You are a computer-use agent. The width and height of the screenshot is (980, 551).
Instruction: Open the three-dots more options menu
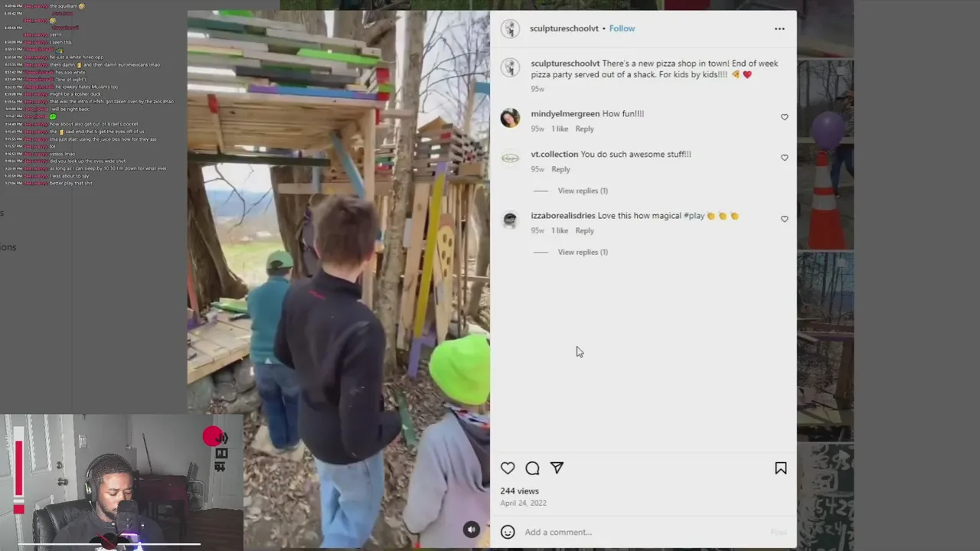point(779,28)
